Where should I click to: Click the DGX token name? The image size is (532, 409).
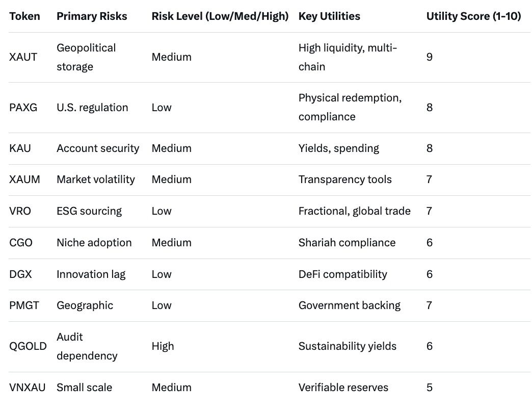click(21, 274)
